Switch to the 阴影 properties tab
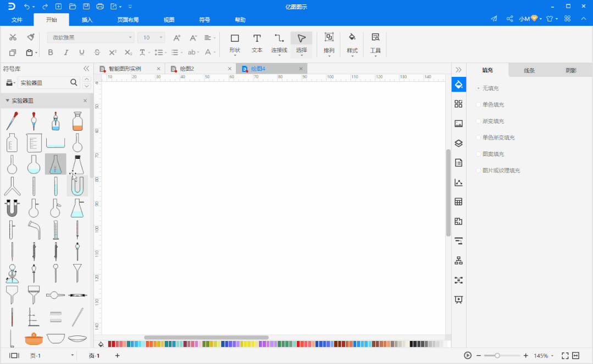 click(571, 70)
